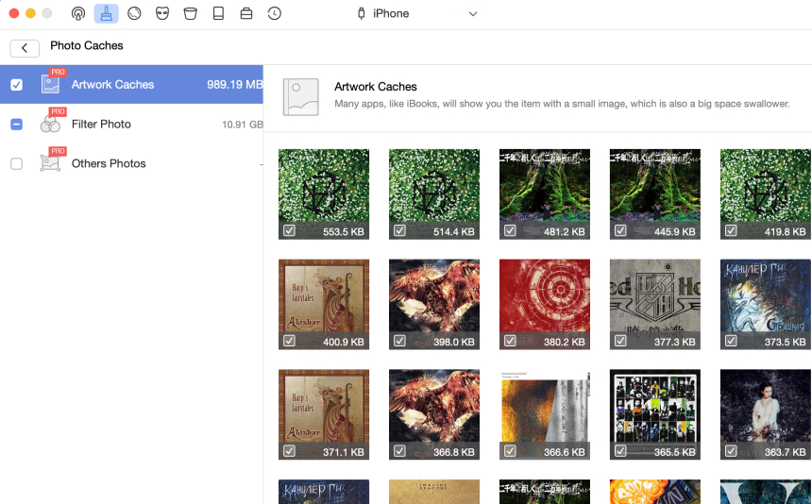
Task: Open the toolbox briefcase icon in the toolbar
Action: point(245,14)
